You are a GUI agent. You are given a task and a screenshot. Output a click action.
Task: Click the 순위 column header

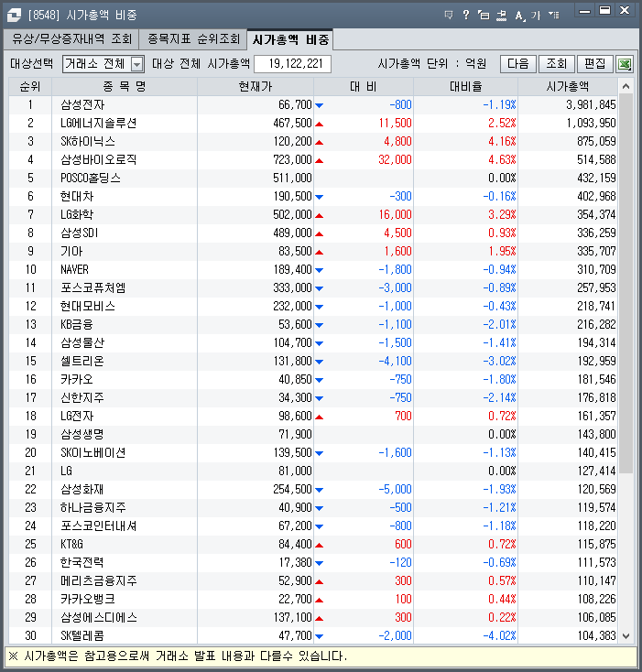[30, 87]
